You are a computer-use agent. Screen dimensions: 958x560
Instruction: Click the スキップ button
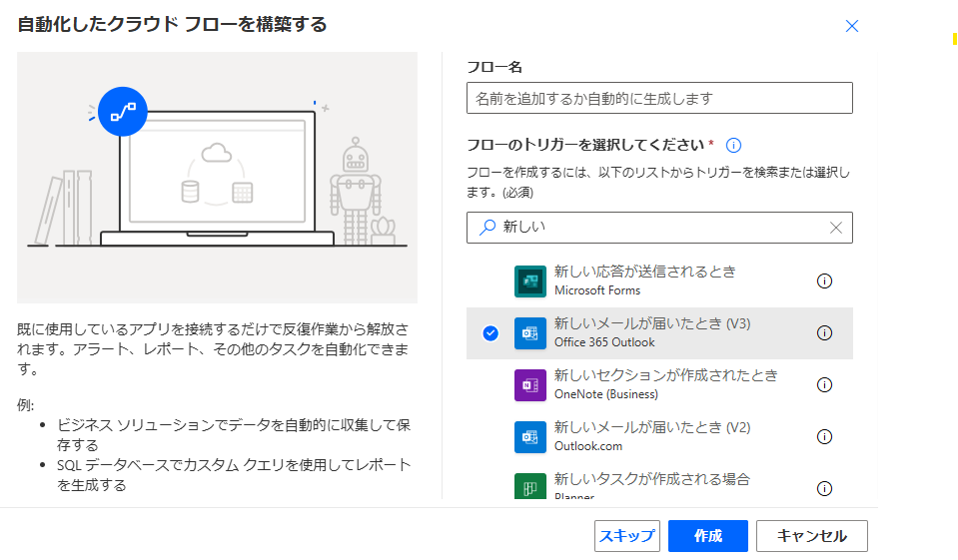click(x=627, y=536)
